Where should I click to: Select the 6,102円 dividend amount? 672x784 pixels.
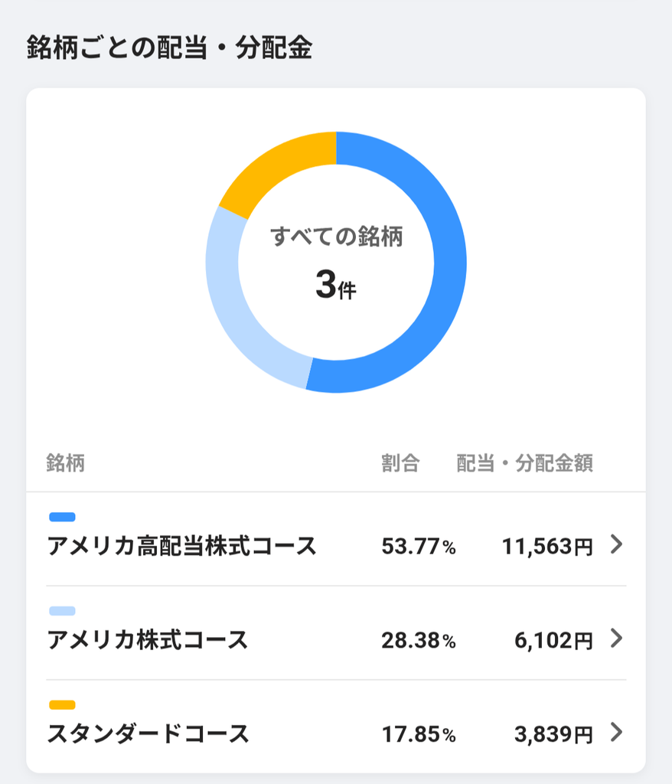(x=553, y=641)
